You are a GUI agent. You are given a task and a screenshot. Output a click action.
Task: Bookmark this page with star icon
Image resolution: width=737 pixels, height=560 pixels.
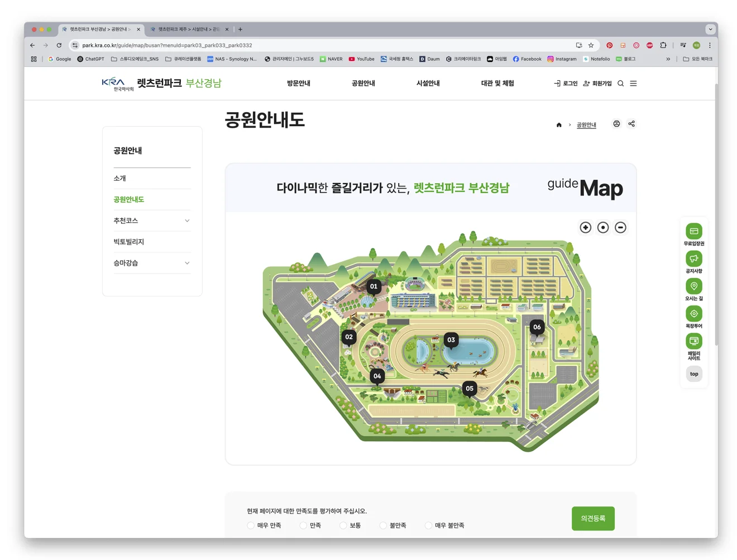pyautogui.click(x=591, y=45)
